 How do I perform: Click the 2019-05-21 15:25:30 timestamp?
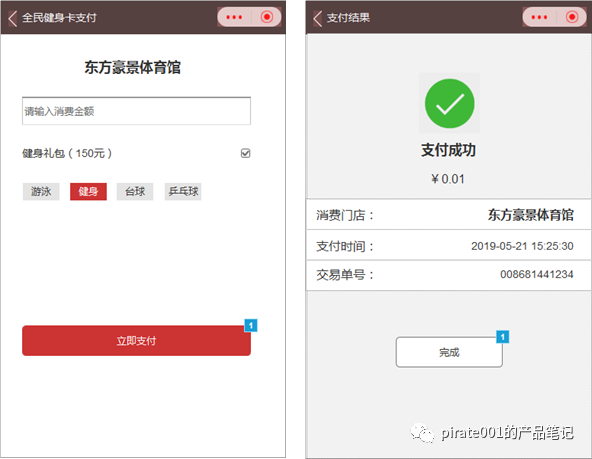click(522, 246)
